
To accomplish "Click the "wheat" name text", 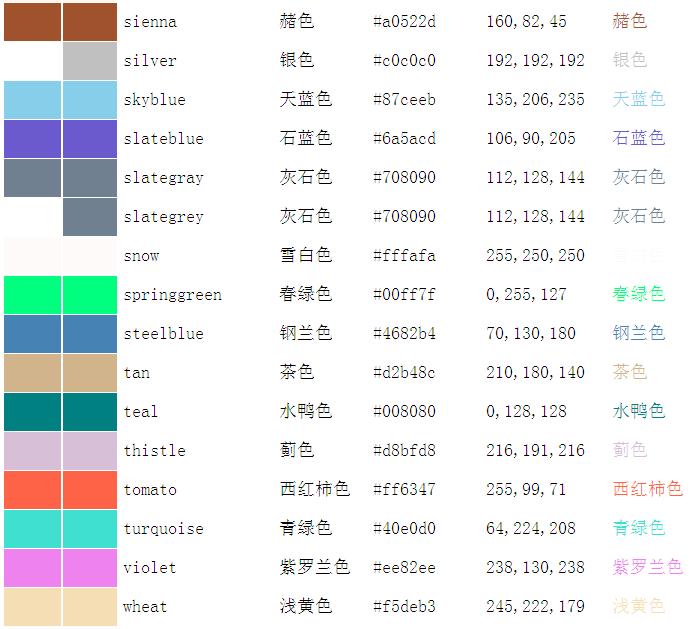I will click(x=145, y=607).
